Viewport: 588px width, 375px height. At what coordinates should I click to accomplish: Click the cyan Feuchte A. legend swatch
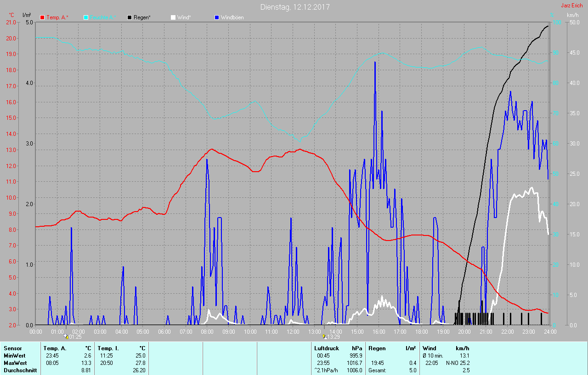pos(86,17)
